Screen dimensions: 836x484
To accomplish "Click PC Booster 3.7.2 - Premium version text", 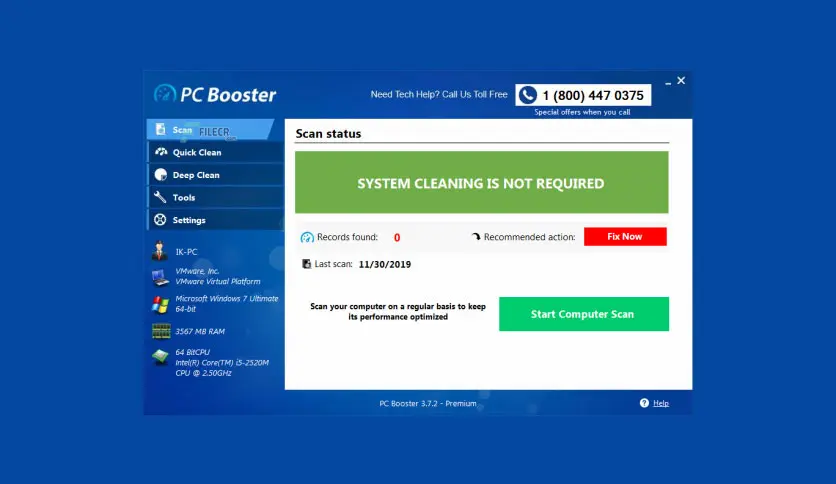I will coord(428,404).
